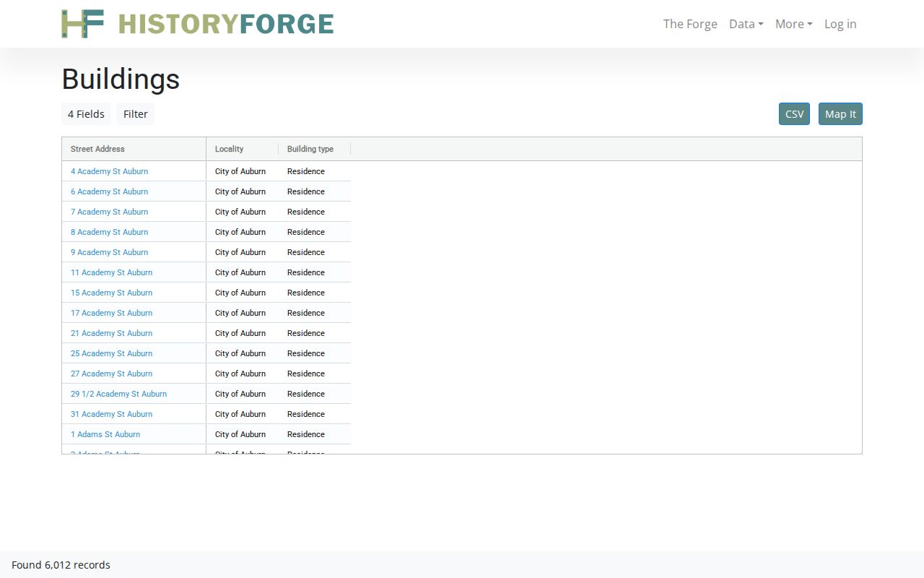
Task: Open the Filter options
Action: tap(136, 114)
